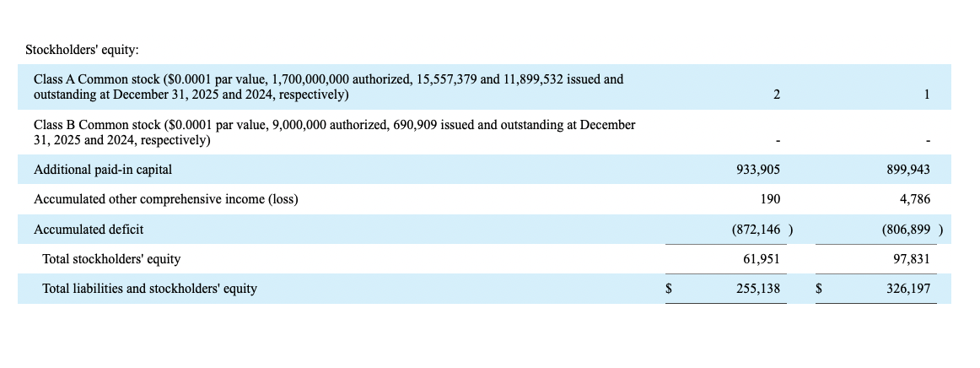Viewport: 980px width, 368px height.
Task: Click the Accumulated deficit row label
Action: pos(89,230)
